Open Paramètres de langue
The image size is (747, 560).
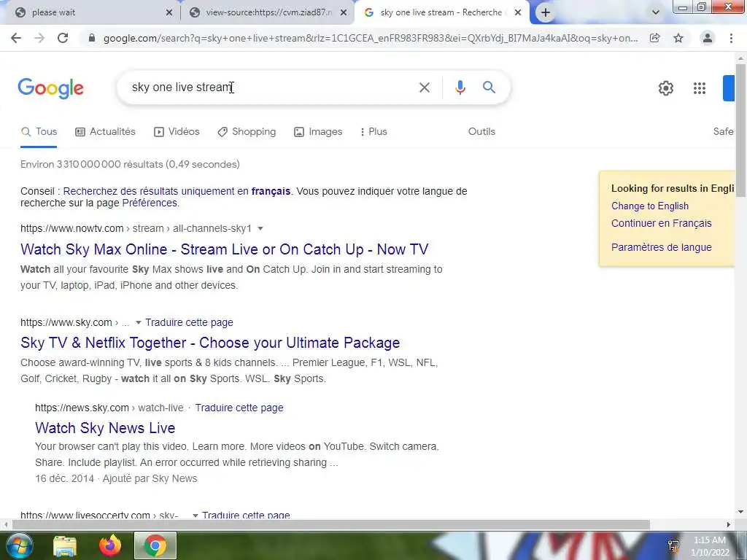click(661, 247)
